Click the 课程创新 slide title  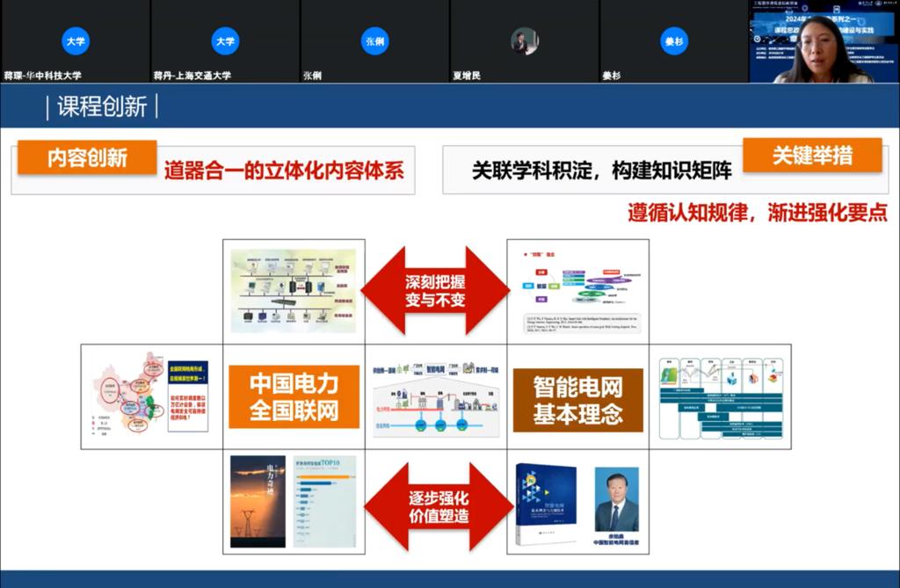pyautogui.click(x=102, y=107)
